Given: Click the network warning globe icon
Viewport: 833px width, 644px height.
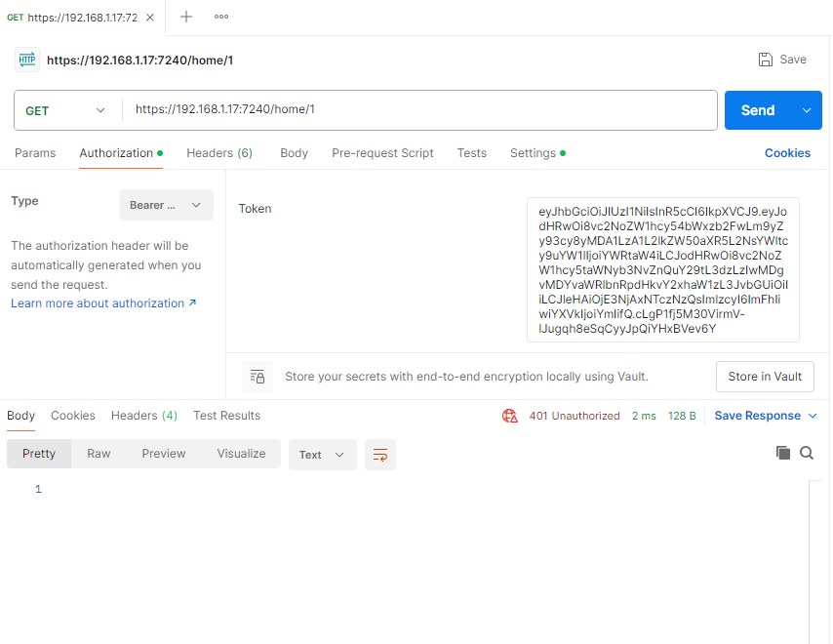Looking at the screenshot, I should (x=509, y=416).
